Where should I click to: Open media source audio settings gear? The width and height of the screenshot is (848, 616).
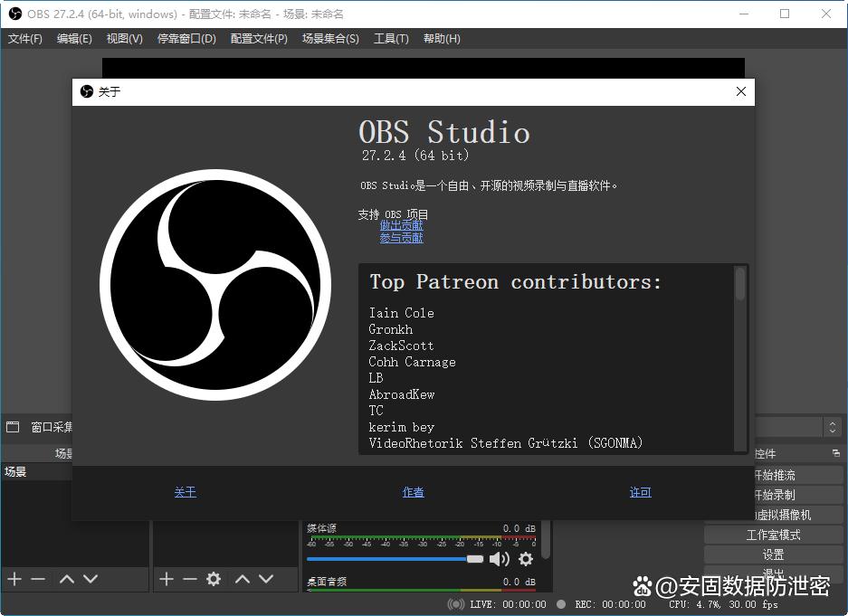point(526,559)
